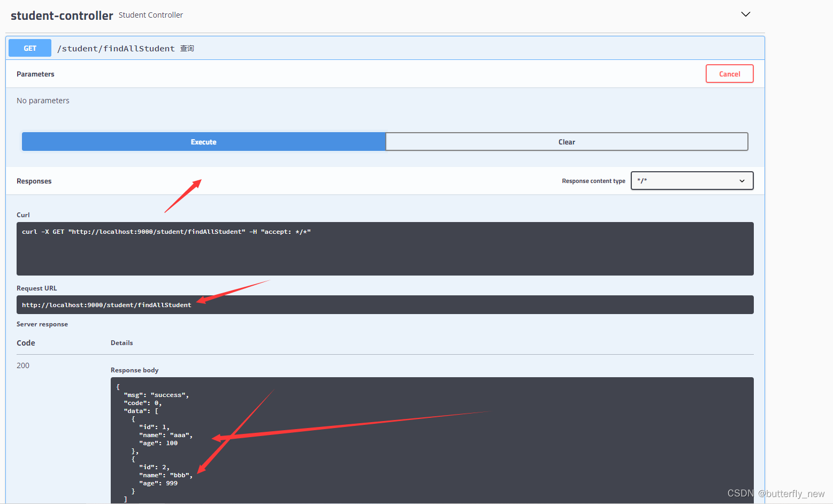Click the "age": 999 line
The height and width of the screenshot is (504, 833).
[158, 483]
